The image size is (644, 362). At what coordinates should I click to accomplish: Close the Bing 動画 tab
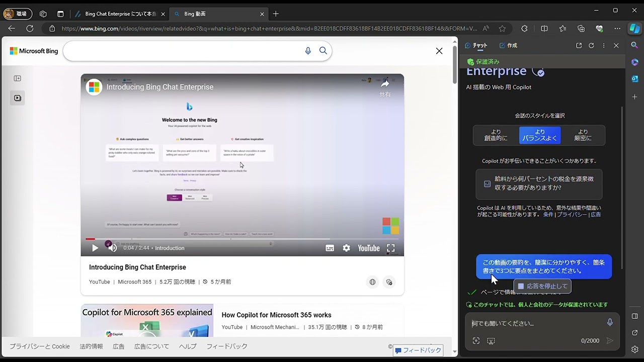262,14
